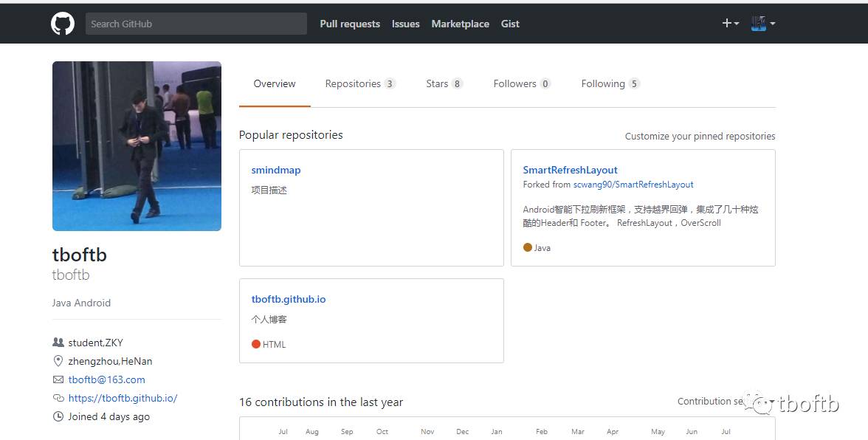The width and height of the screenshot is (868, 440).
Task: Select the Overview tab
Action: coord(275,83)
